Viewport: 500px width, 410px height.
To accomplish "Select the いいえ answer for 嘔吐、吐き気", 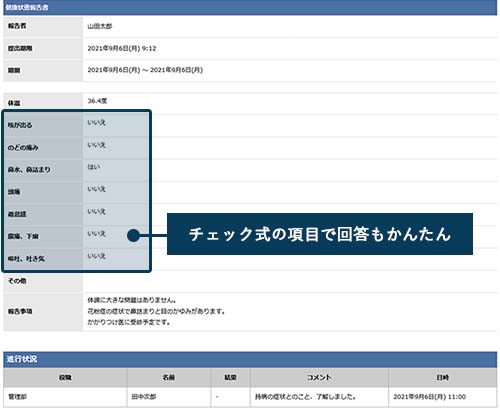I will [97, 256].
